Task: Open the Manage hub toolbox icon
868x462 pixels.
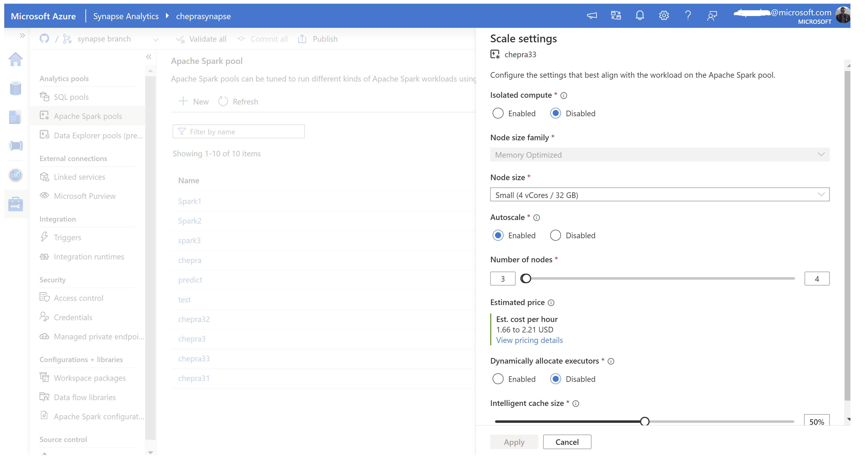Action: (x=16, y=204)
